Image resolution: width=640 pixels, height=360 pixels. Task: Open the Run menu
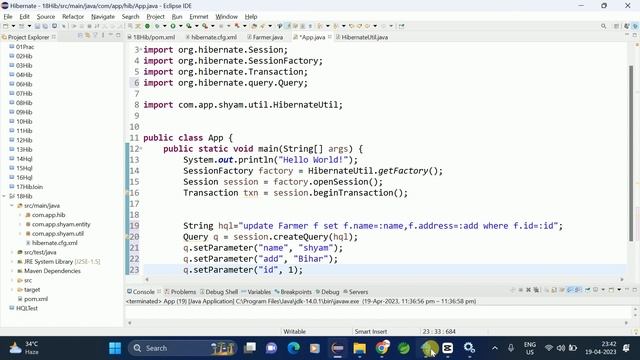[177, 17]
